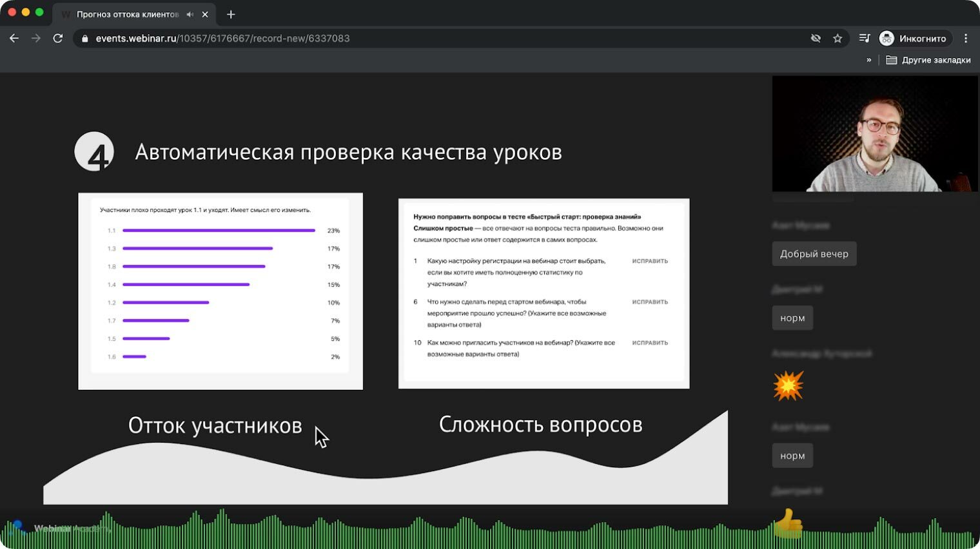Click the Добрый вечер chat message
The image size is (980, 549).
pos(814,254)
